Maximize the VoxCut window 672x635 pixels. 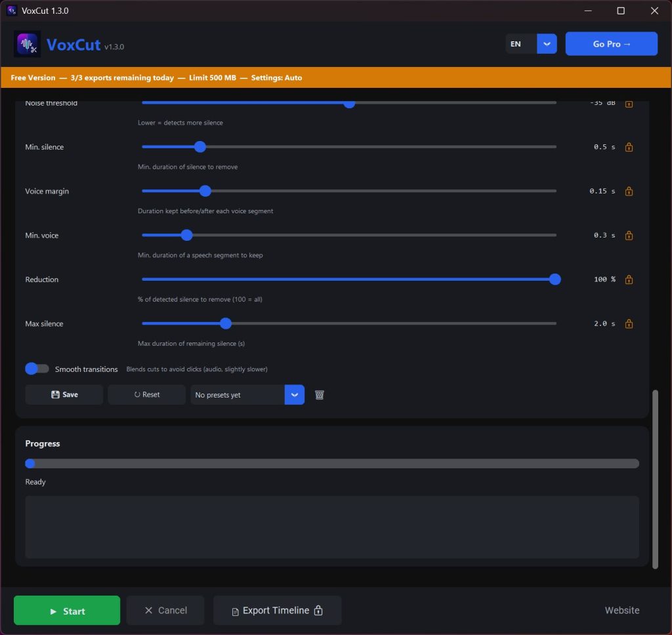click(621, 10)
